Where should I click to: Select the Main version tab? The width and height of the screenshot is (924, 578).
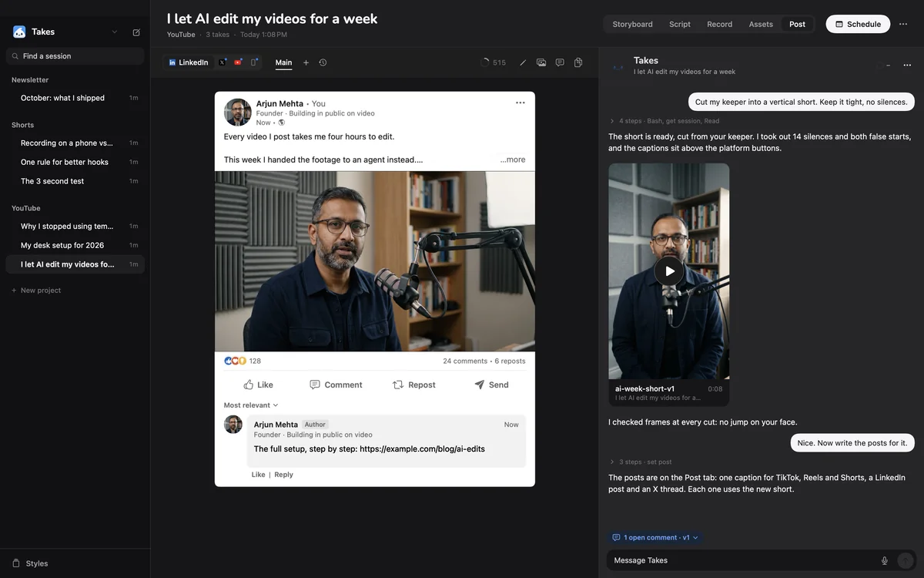(283, 62)
